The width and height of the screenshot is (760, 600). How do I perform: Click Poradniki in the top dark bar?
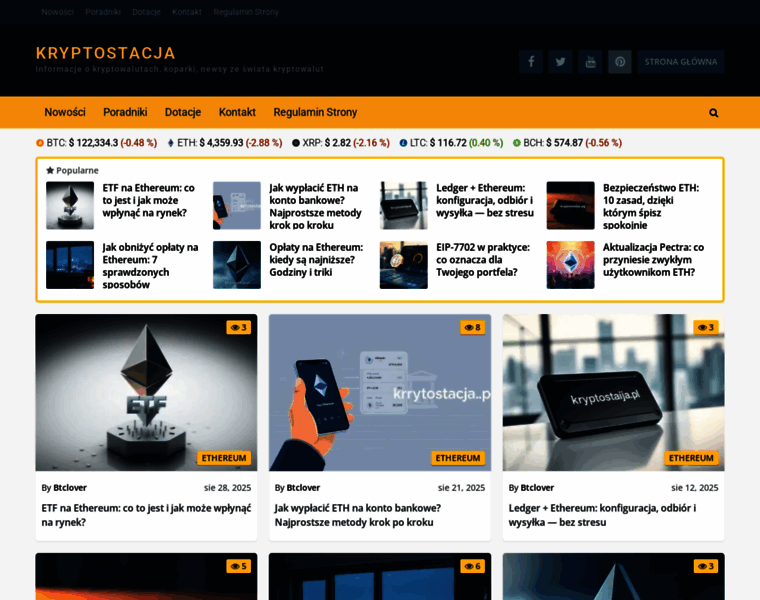(x=103, y=12)
